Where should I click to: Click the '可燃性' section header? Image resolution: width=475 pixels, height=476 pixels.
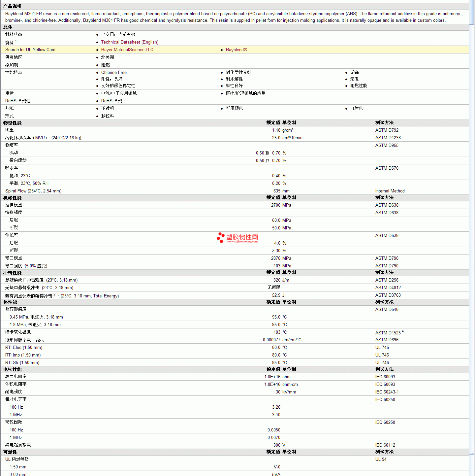[x=10, y=452]
